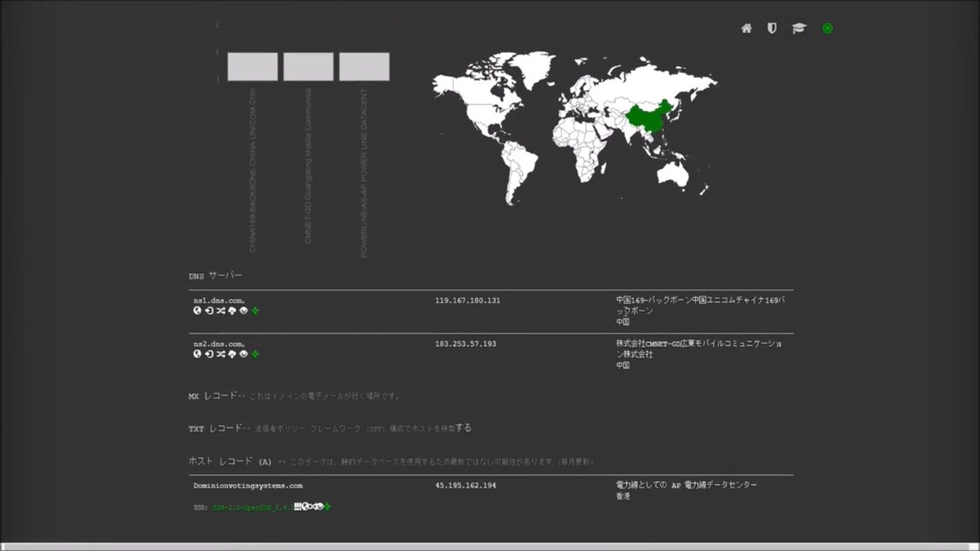The width and height of the screenshot is (980, 551).
Task: Click the globe icon under ns2.dns.com
Action: pyautogui.click(x=198, y=354)
